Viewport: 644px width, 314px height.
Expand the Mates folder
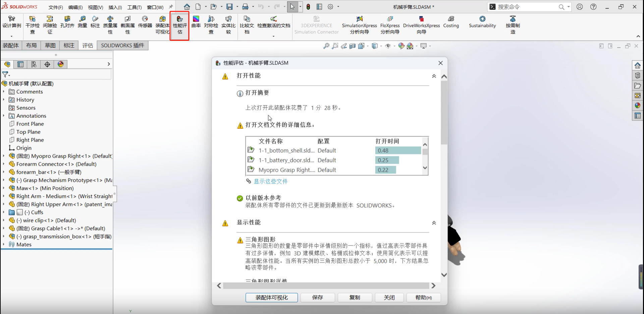tap(4, 245)
